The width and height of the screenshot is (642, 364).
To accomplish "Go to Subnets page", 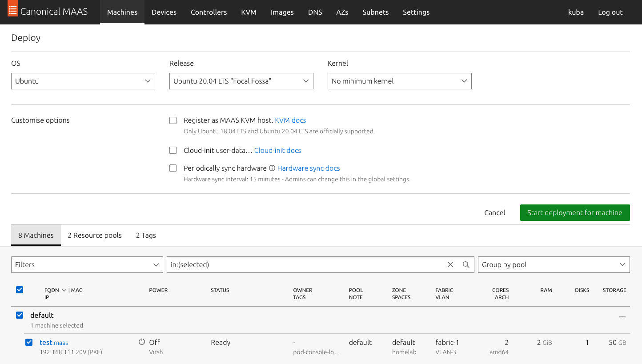I will 376,12.
